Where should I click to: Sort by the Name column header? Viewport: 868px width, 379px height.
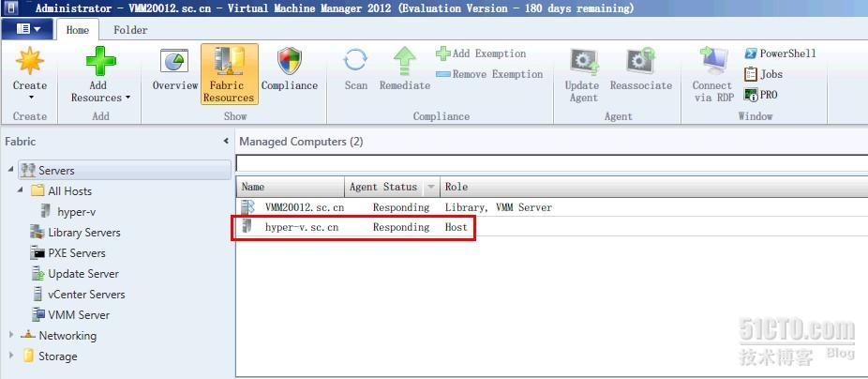[x=290, y=188]
